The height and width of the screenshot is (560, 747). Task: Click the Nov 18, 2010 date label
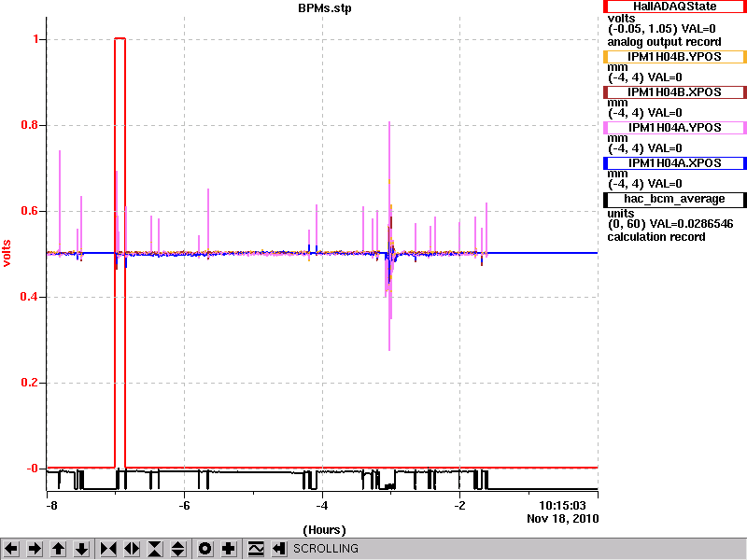(563, 519)
